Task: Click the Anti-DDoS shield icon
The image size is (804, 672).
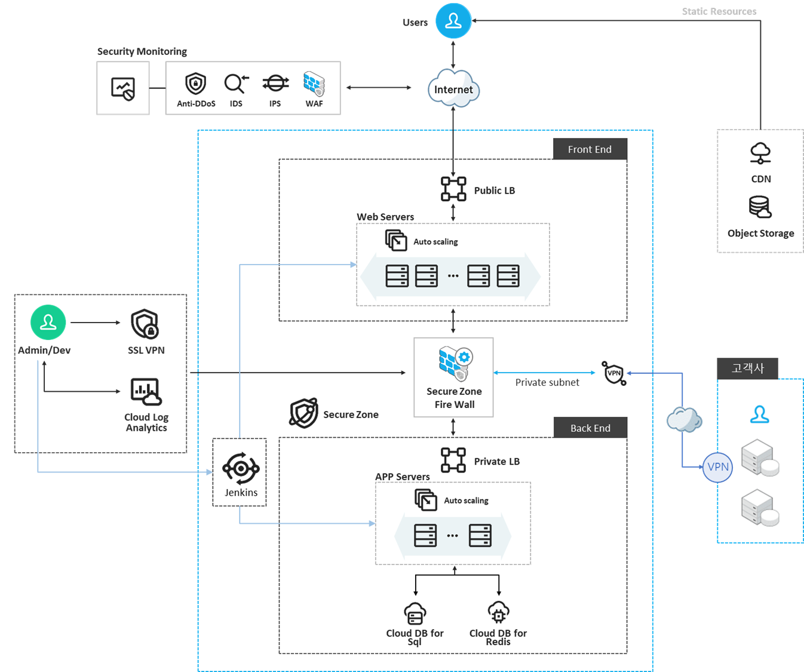Action: point(195,84)
